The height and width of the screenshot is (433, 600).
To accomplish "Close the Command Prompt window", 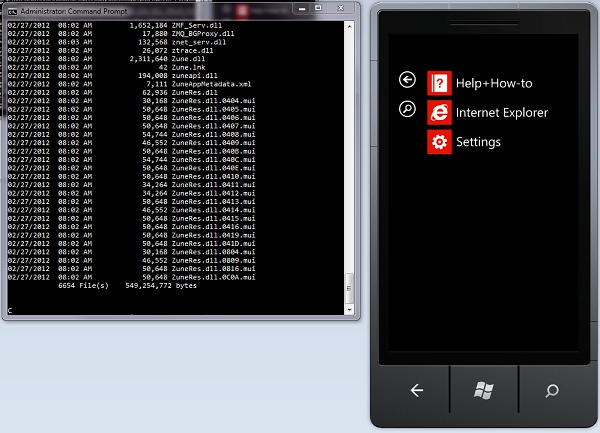I will coord(341,8).
